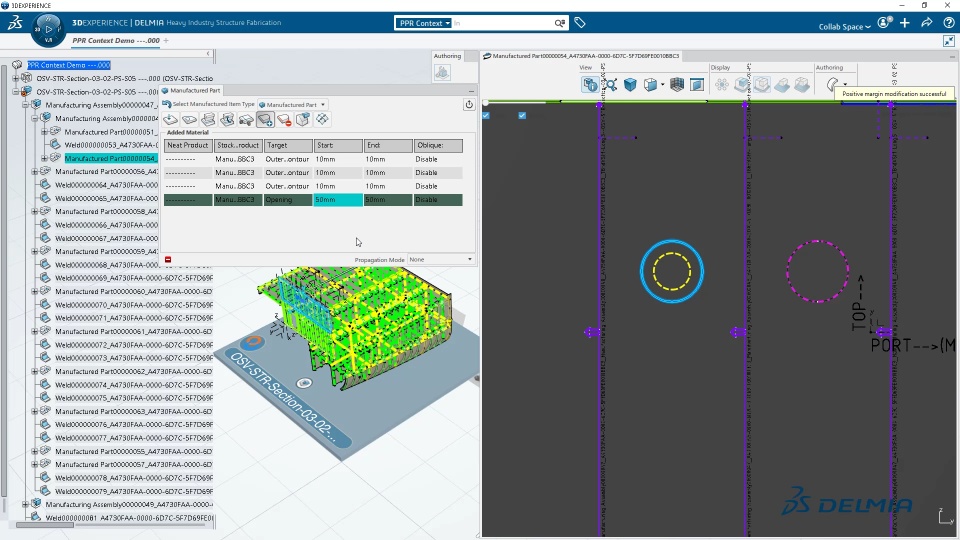Click the search magnifier icon in top bar
Image resolution: width=960 pixels, height=540 pixels.
click(560, 23)
